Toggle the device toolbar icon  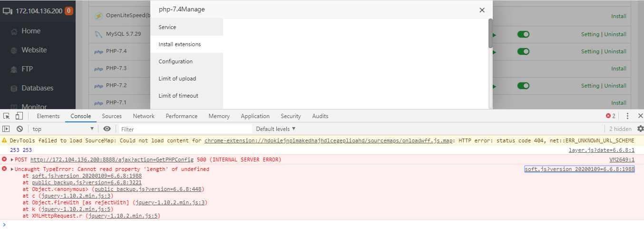[x=19, y=116]
